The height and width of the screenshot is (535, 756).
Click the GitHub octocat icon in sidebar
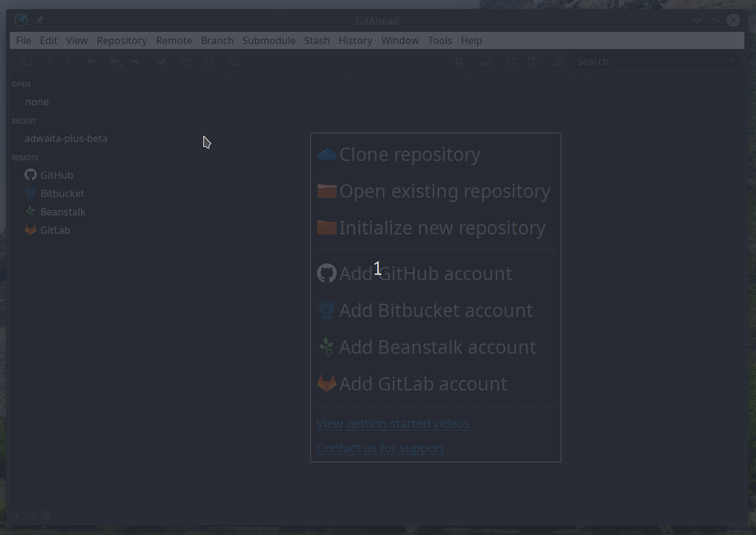[x=31, y=174]
